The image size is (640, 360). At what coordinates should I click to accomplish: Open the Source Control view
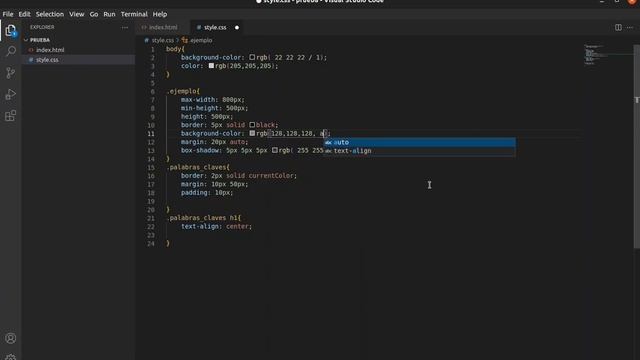(x=11, y=73)
